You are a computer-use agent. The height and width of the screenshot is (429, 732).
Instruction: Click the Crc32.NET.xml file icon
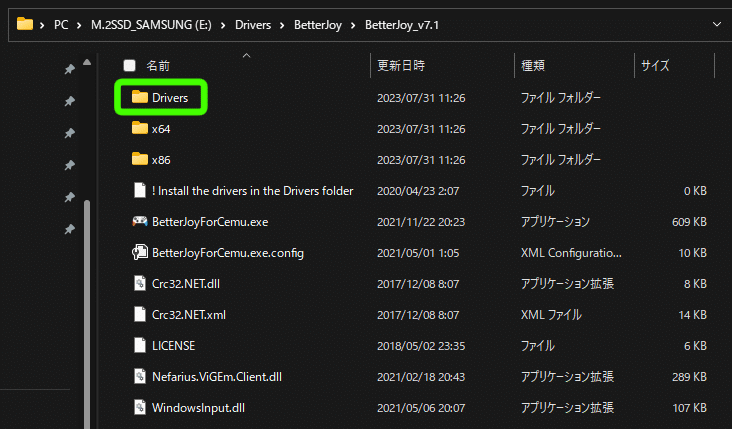click(140, 314)
